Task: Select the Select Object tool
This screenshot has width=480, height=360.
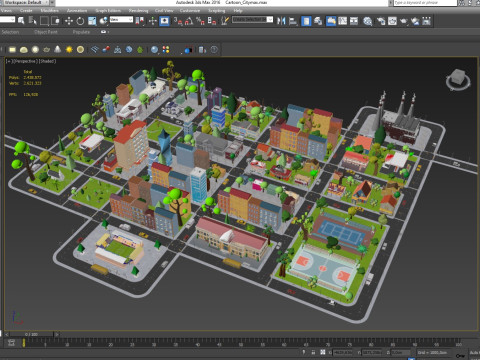Action: [21, 21]
